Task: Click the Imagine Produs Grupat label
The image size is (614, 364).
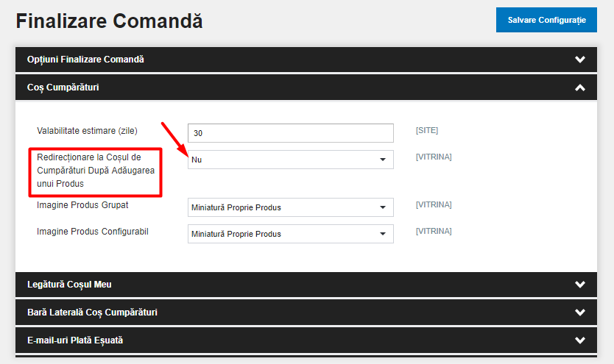Action: coord(82,205)
